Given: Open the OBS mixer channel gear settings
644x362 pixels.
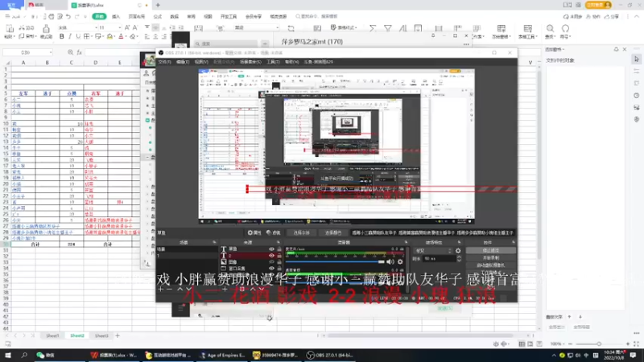Looking at the screenshot, I should coord(400,261).
